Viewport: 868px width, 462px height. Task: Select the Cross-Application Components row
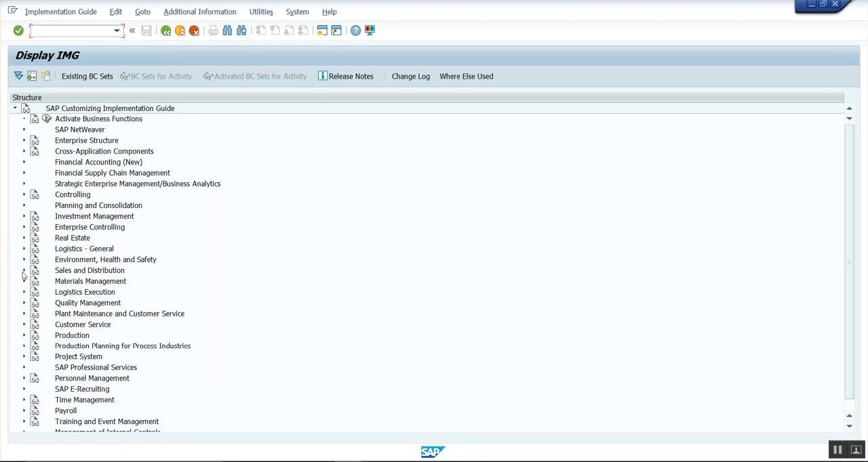(x=104, y=151)
